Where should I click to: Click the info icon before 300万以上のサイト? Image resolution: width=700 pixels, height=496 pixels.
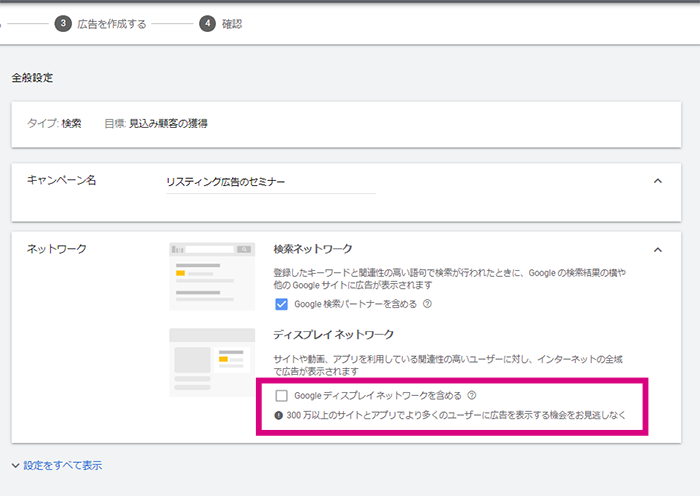tap(279, 415)
